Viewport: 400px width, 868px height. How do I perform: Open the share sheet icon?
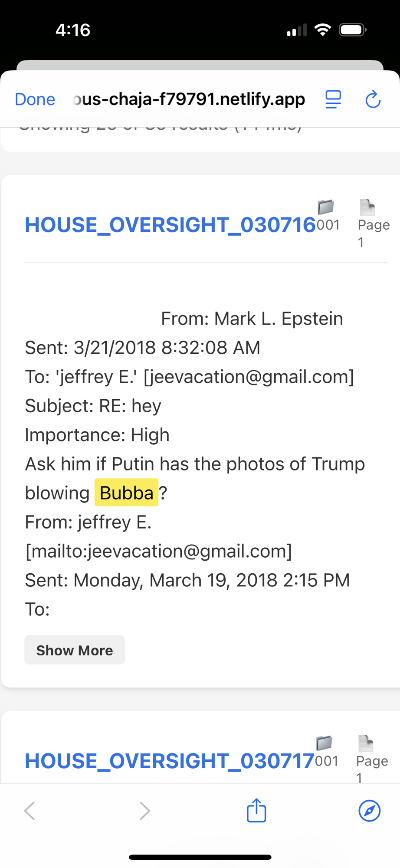tap(256, 810)
